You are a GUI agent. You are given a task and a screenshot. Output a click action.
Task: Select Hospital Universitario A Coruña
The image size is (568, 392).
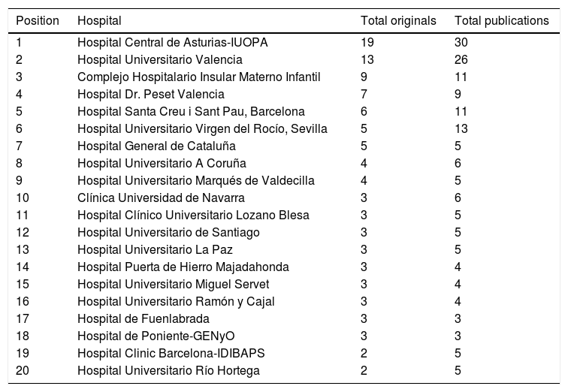(162, 164)
